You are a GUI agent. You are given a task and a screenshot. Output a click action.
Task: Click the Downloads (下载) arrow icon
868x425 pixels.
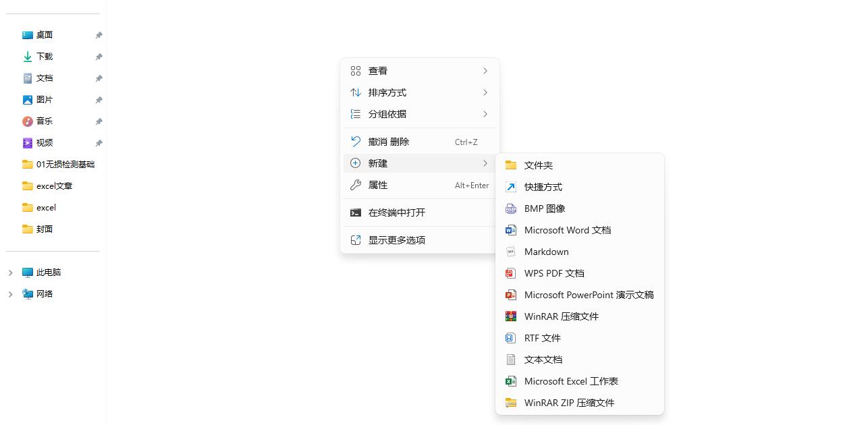(28, 57)
